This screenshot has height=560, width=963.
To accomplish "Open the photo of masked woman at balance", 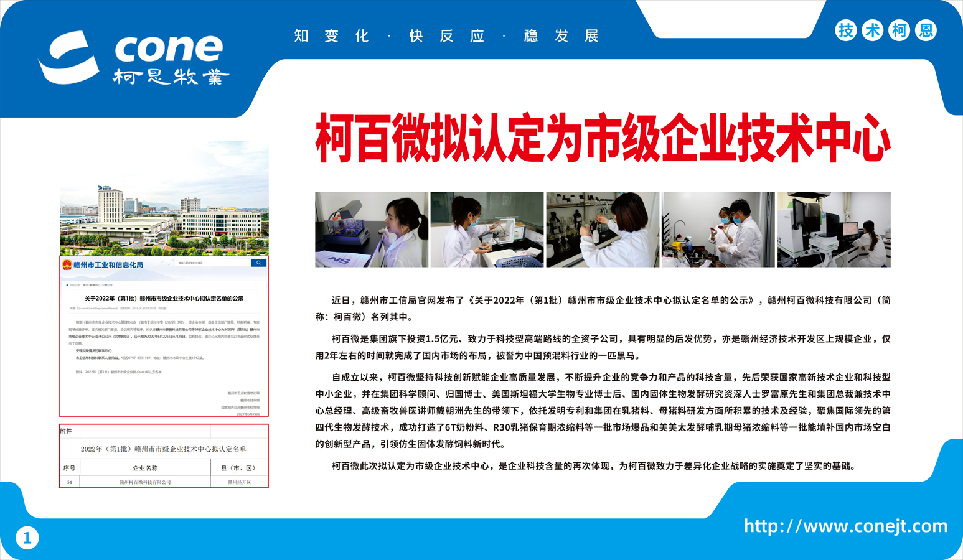I will tap(487, 230).
